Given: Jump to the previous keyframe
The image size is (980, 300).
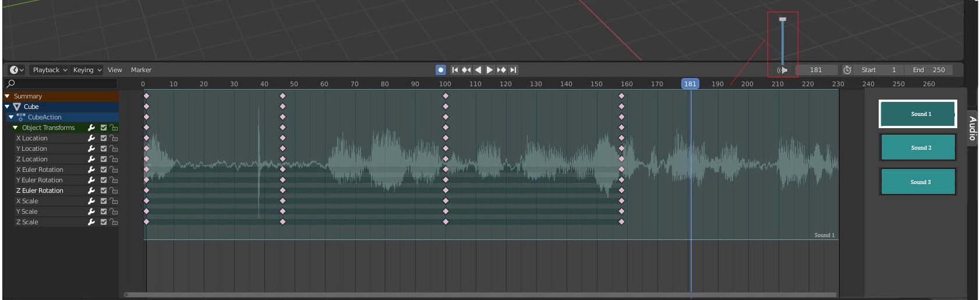Looking at the screenshot, I should pos(466,70).
